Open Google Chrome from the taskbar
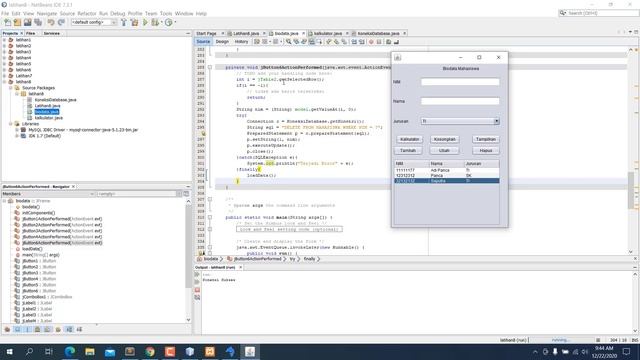Viewport: 640px width, 360px height. (x=150, y=351)
